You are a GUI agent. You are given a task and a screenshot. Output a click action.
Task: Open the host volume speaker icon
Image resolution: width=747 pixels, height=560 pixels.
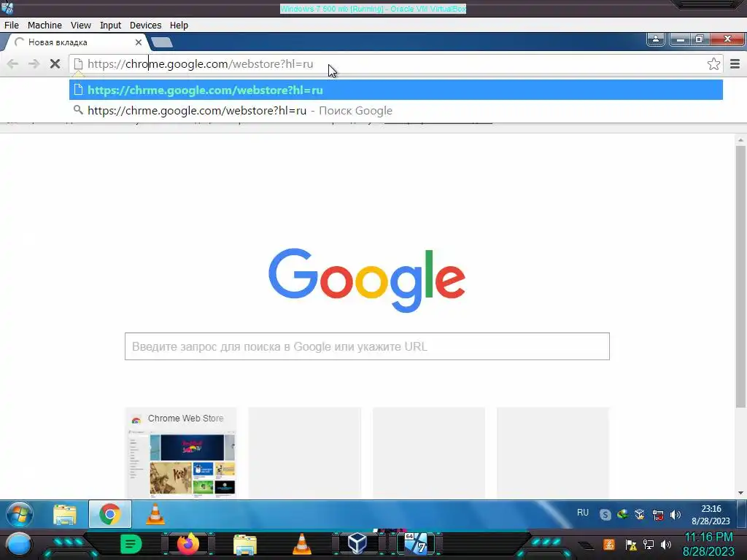666,545
